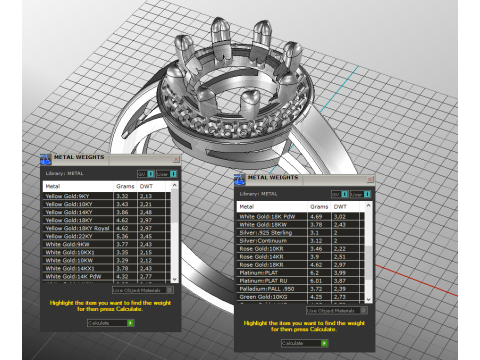Screen dimensions: 480x360
Task: Select the Rose Gold:14KR row
Action: coord(301,257)
